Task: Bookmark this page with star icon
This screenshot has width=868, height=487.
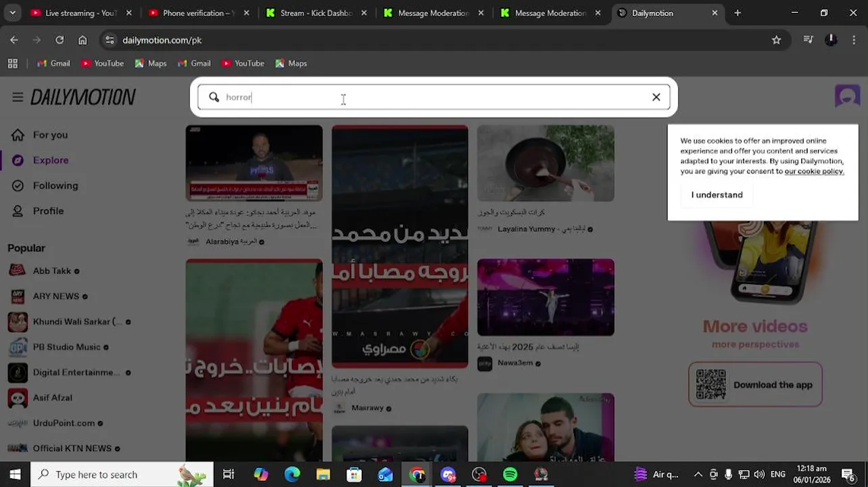Action: coord(776,40)
